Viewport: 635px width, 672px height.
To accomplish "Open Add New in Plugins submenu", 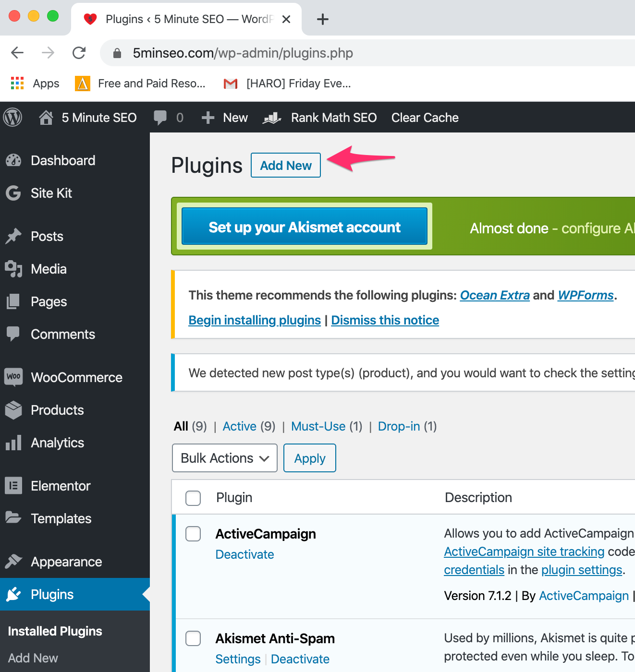I will pos(33,658).
